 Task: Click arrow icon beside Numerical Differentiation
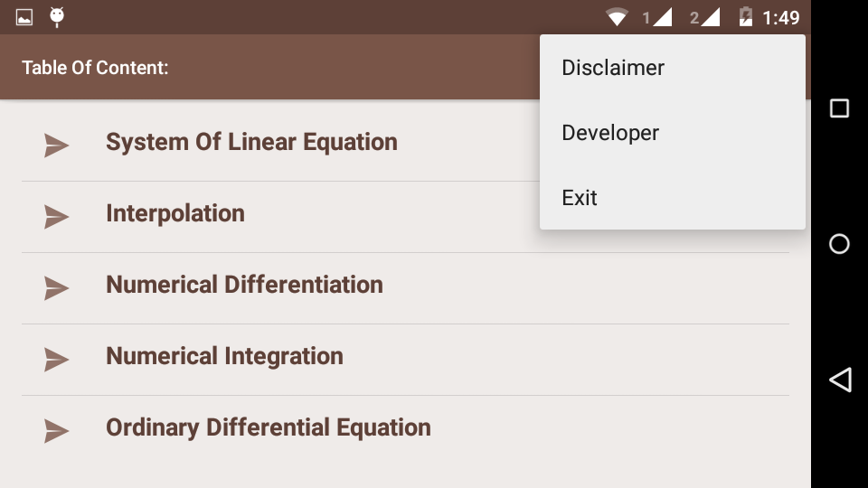pos(56,287)
